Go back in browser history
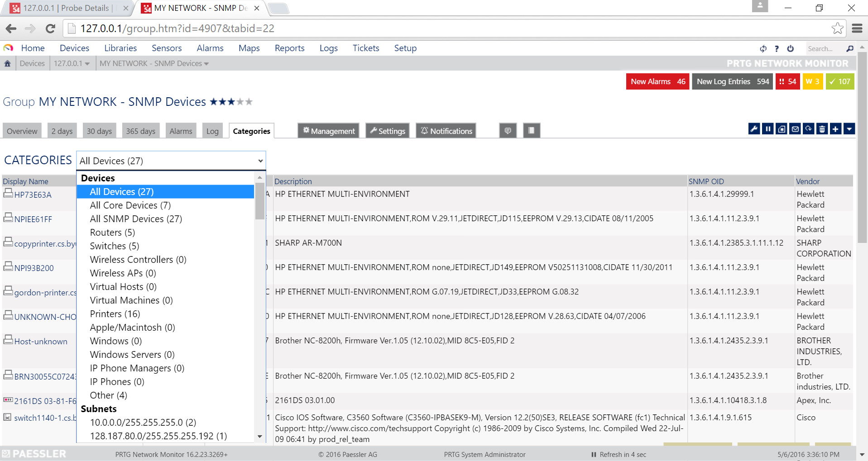Viewport: 868px width, 461px height. (11, 29)
